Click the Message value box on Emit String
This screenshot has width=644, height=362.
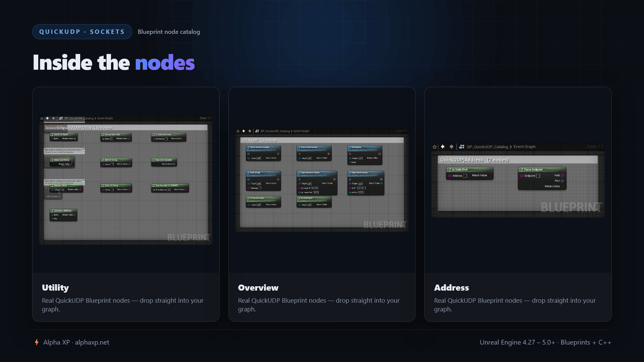point(260,188)
